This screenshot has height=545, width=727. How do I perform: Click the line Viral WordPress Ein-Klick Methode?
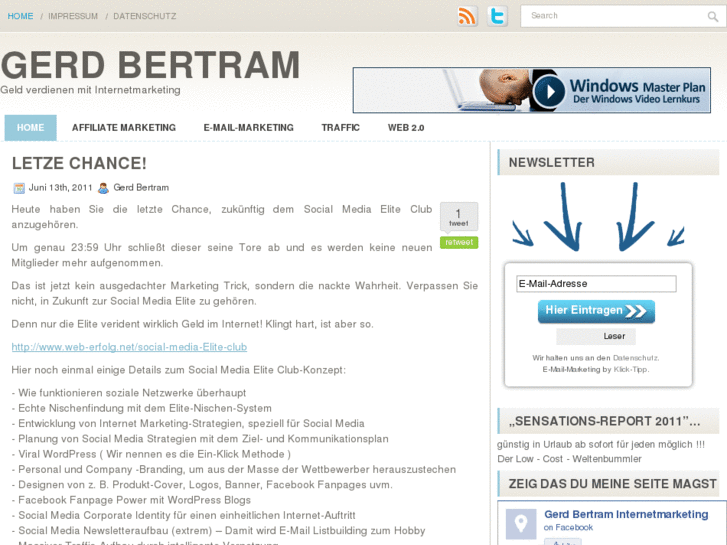[x=151, y=454]
